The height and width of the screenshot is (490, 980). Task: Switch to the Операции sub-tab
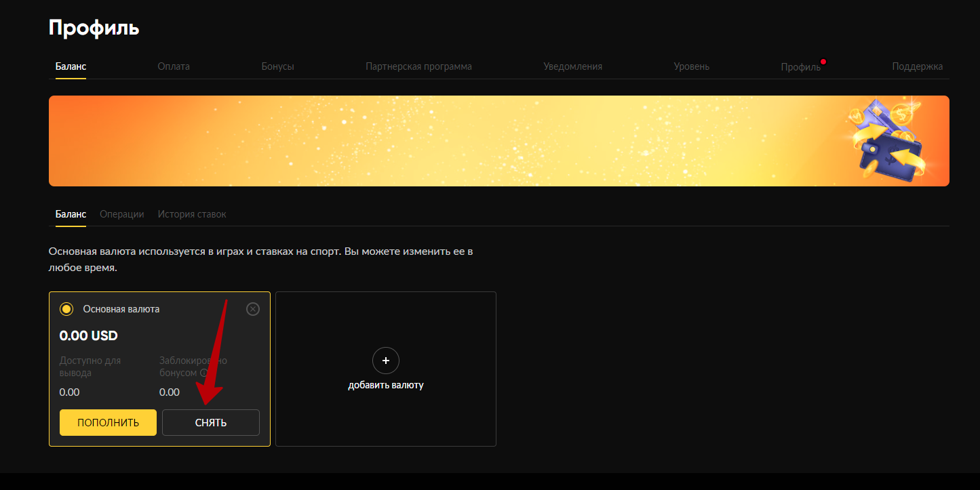pos(122,214)
